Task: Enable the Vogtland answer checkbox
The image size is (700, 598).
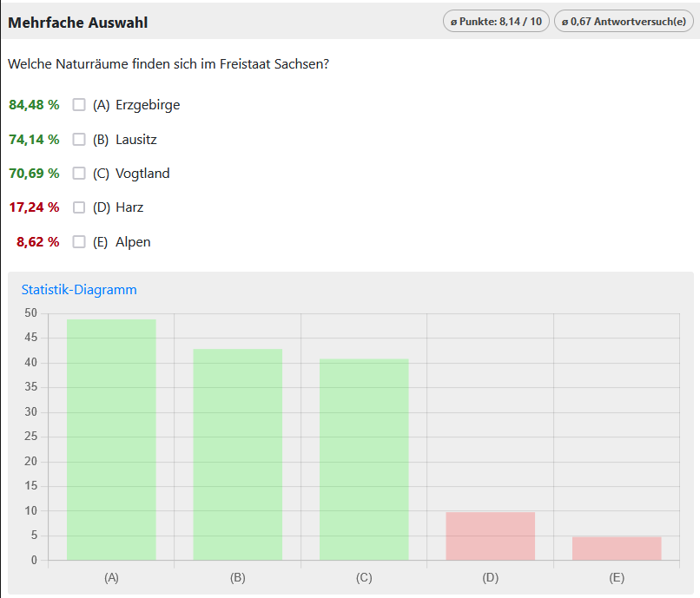Action: pos(79,174)
